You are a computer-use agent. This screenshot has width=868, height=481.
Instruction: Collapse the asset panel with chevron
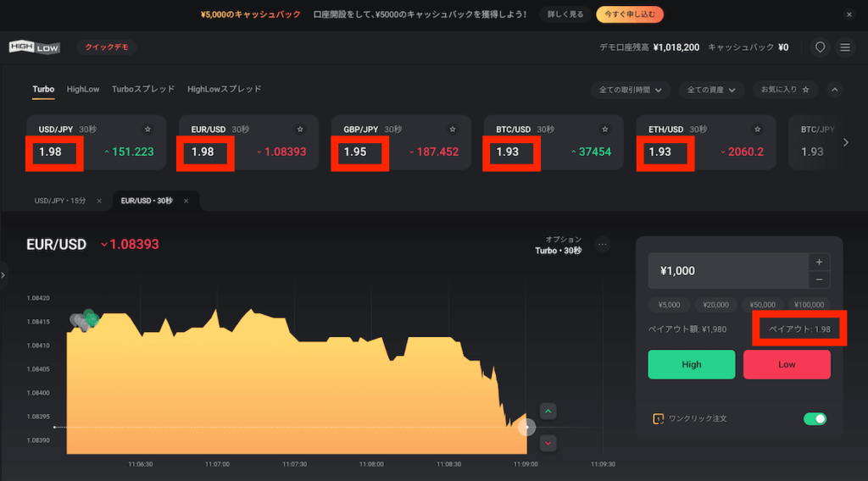pyautogui.click(x=835, y=89)
